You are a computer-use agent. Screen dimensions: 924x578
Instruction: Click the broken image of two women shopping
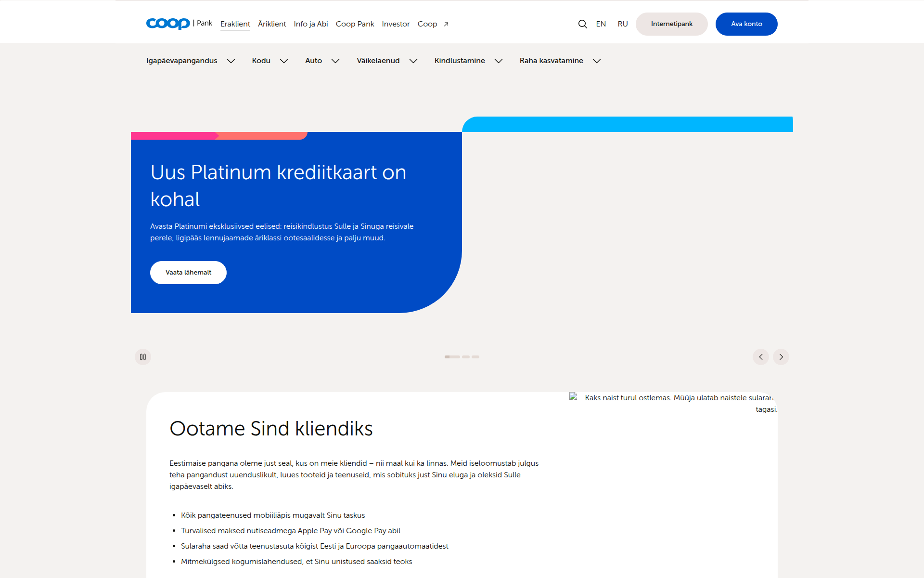pyautogui.click(x=673, y=403)
